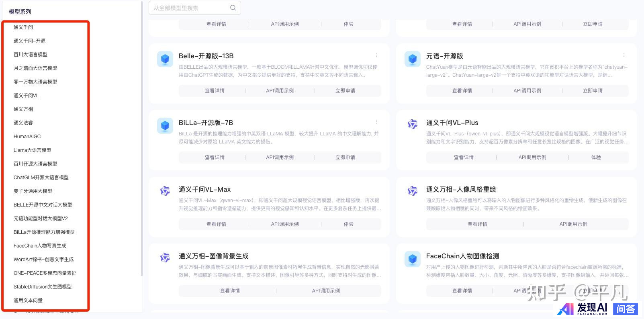
Task: Click API调用示例 on 通义万相-人像风格重绘 card
Action: [x=573, y=224]
